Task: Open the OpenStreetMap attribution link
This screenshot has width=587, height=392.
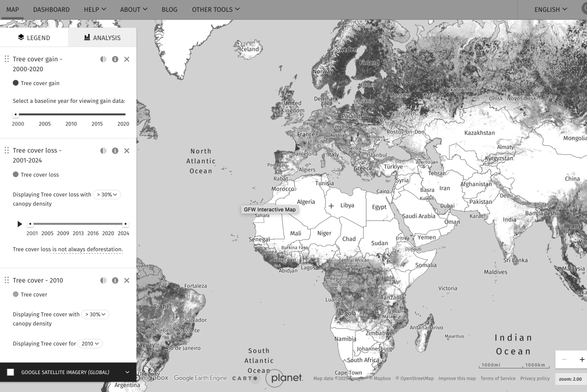Action: 415,378
